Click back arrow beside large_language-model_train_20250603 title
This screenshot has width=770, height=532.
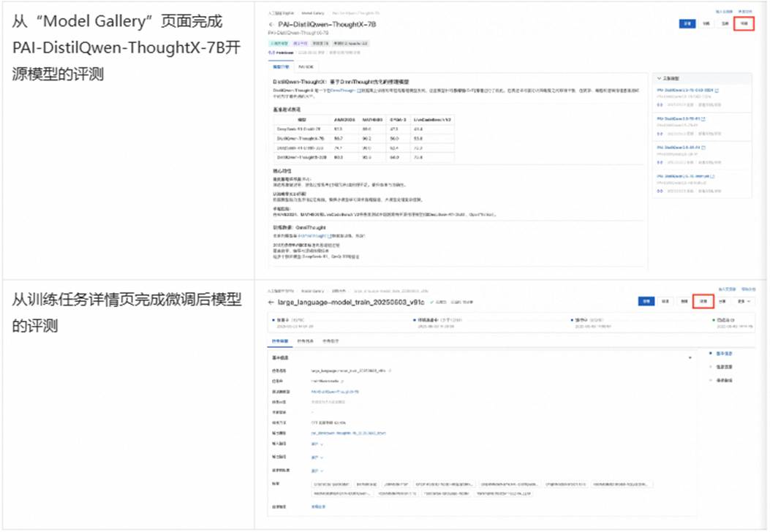271,303
